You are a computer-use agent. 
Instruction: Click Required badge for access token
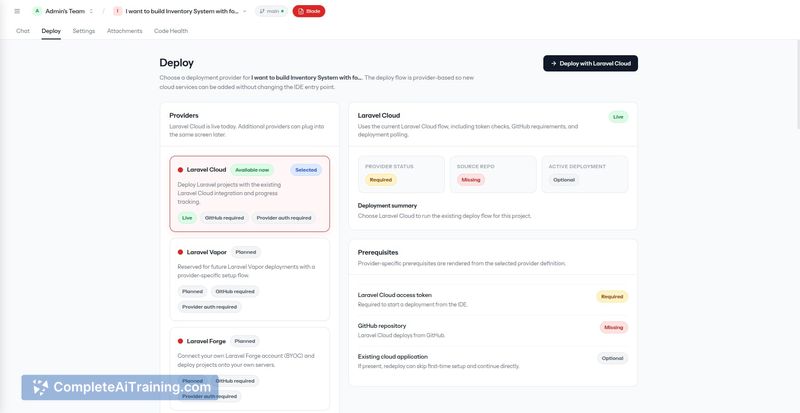tap(612, 297)
